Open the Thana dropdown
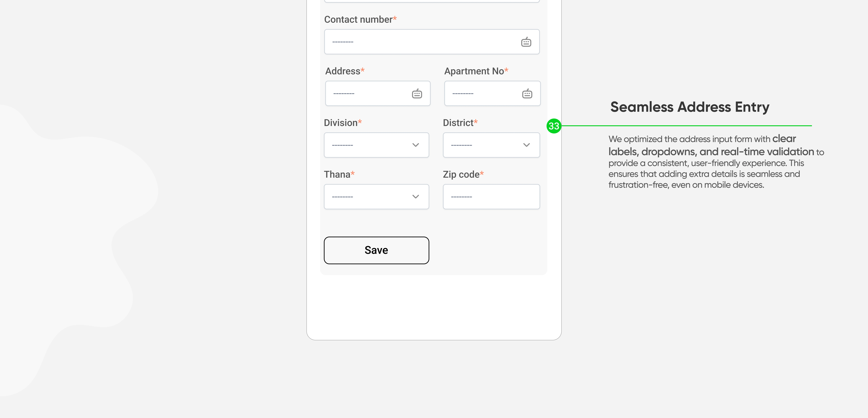 376,197
